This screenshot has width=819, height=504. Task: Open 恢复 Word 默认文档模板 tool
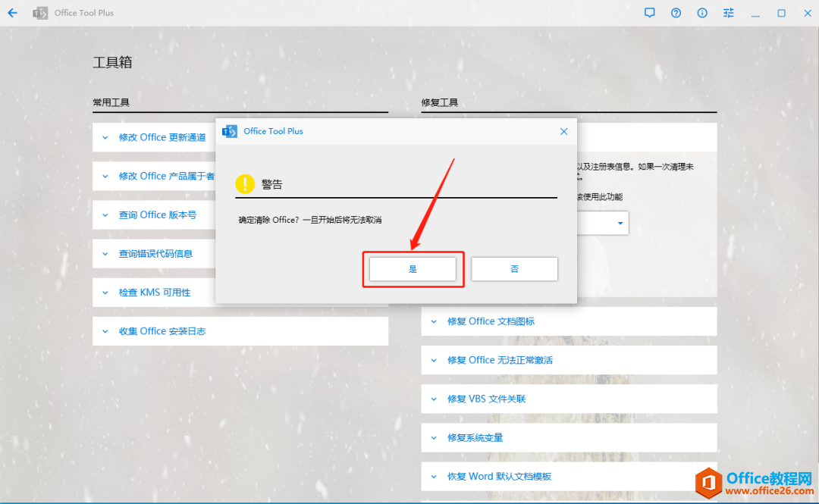point(569,476)
